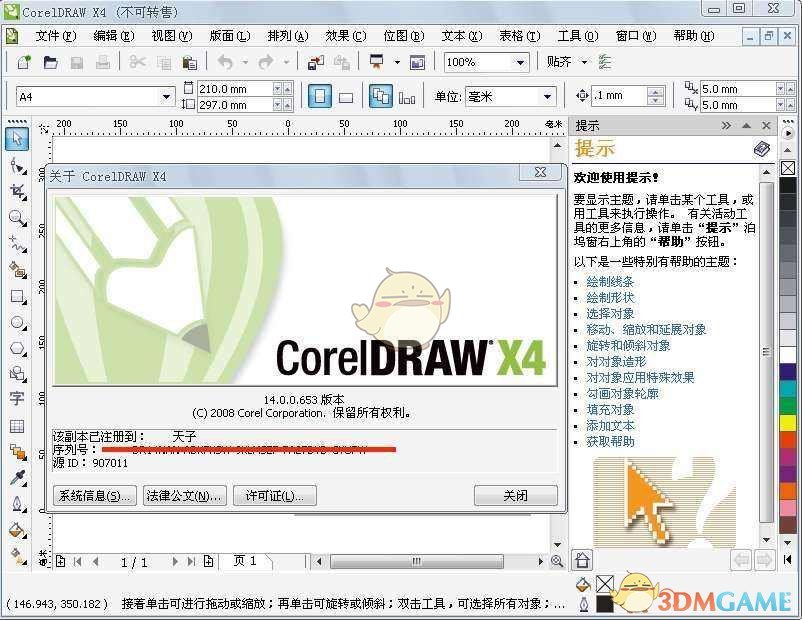Image resolution: width=802 pixels, height=620 pixels.
Task: Select the 页 1 page tab
Action: [245, 561]
